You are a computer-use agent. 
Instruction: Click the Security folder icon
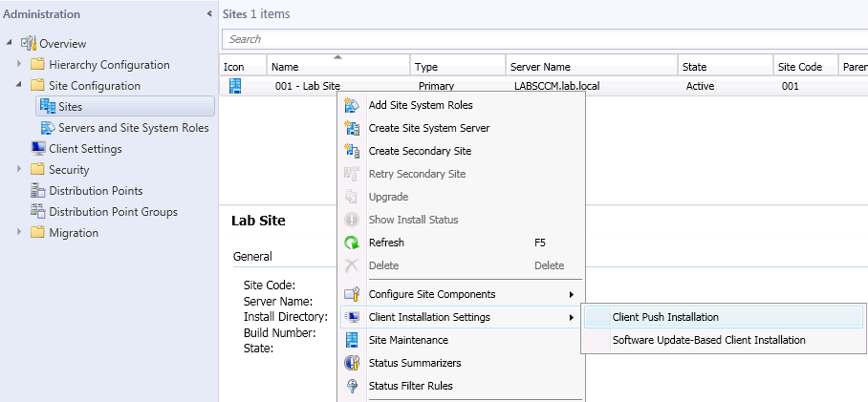(x=37, y=169)
